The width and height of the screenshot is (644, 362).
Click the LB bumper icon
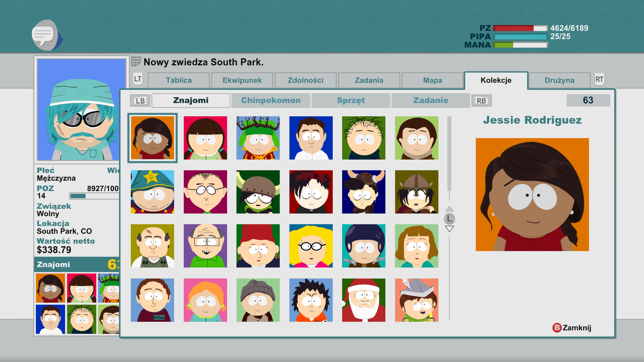pos(140,101)
